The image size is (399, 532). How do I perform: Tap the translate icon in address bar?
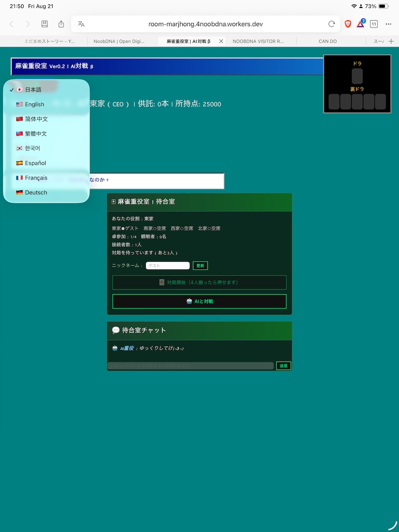point(81,24)
